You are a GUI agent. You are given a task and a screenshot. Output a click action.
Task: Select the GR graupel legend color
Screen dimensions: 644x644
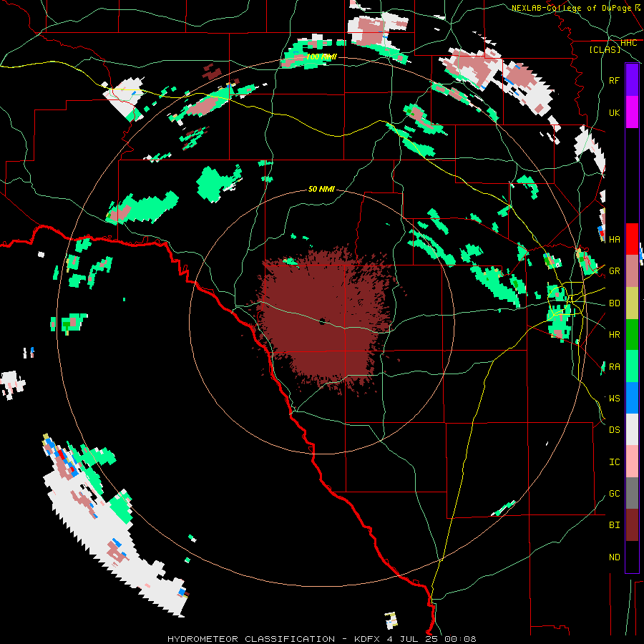(632, 271)
